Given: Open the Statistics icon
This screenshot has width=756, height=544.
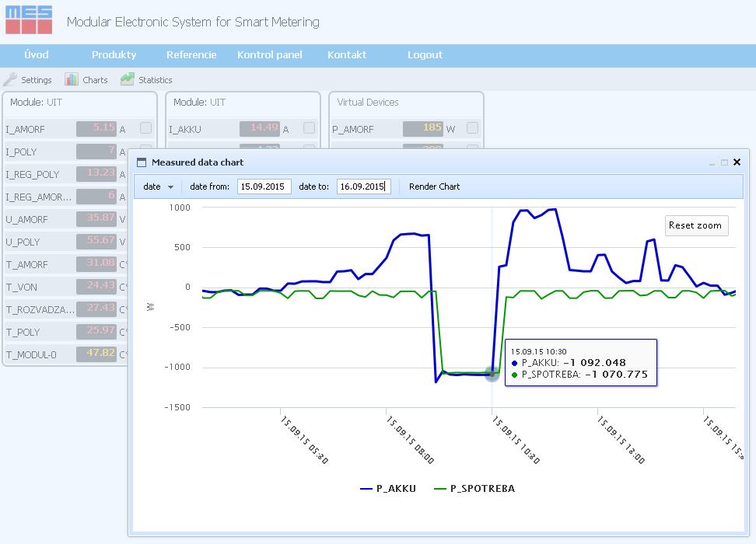Looking at the screenshot, I should [x=127, y=79].
